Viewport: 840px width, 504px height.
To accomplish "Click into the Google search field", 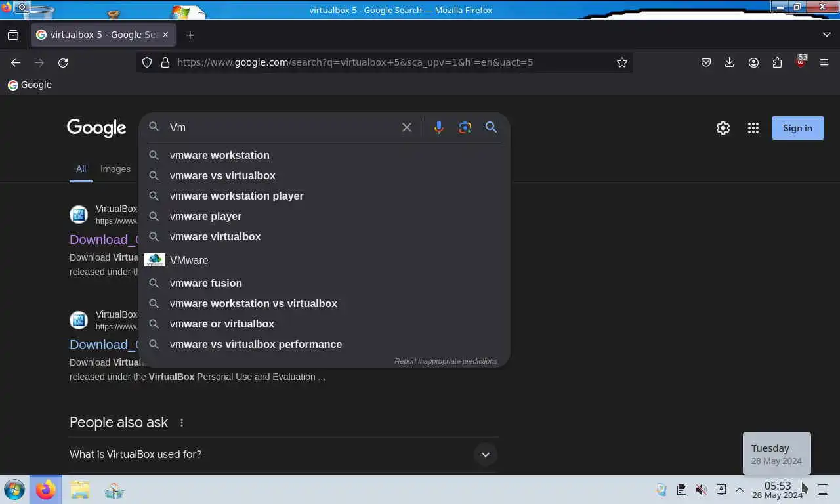I will [281, 127].
